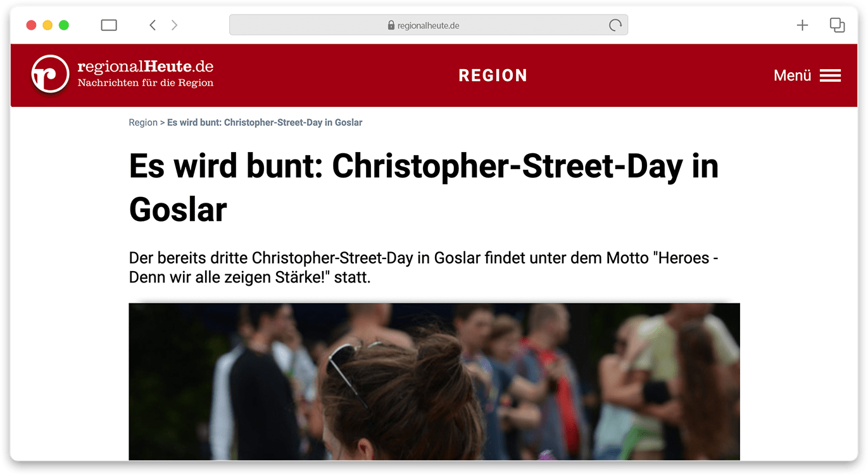Follow the Region breadcrumb link
This screenshot has height=475, width=868.
click(x=143, y=122)
